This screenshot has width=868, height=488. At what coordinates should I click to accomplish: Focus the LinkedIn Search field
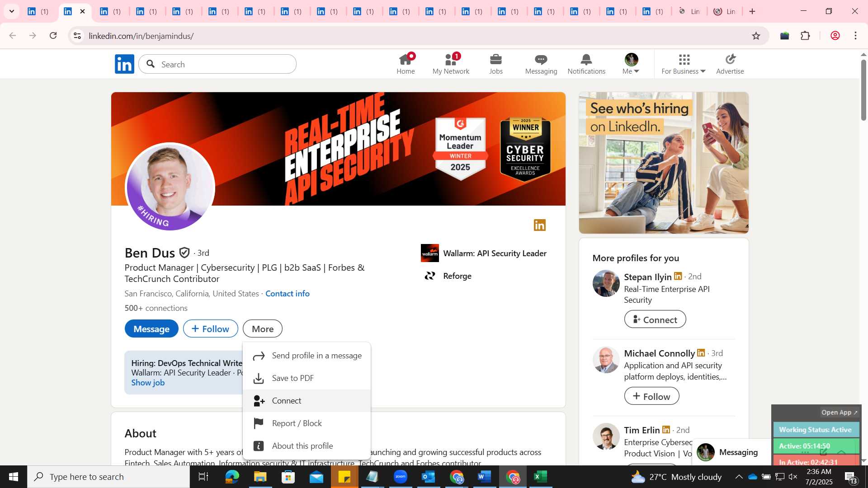tap(217, 64)
